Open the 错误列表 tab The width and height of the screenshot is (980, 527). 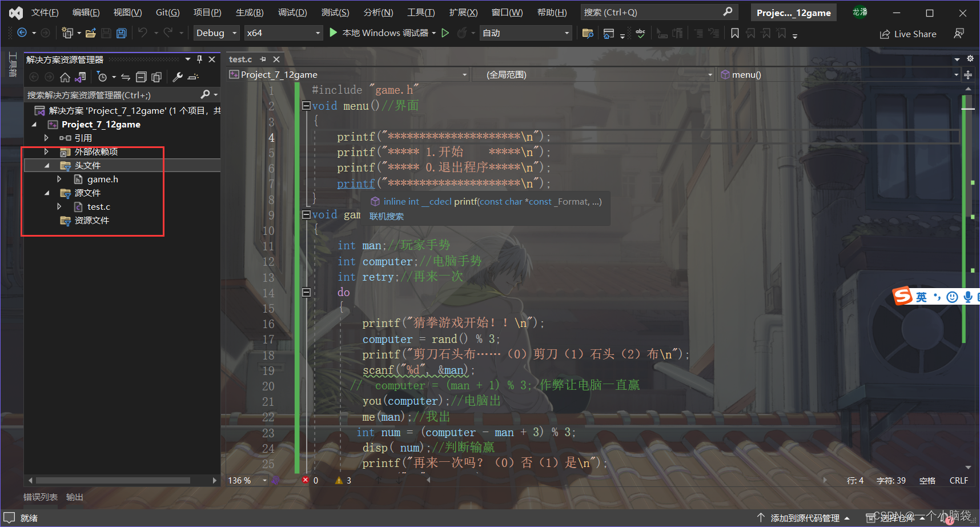[x=40, y=497]
